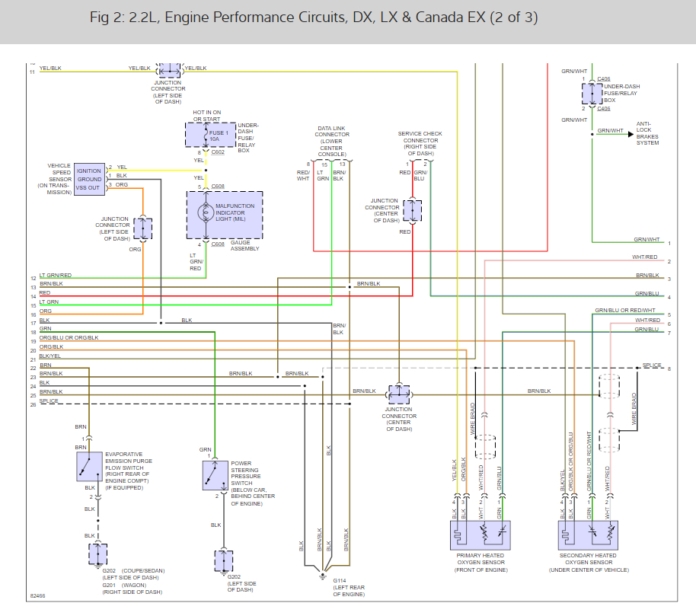Image resolution: width=696 pixels, height=616 pixels.
Task: Click junction connector symbol on BRN/BLK line 25
Action: point(399,394)
